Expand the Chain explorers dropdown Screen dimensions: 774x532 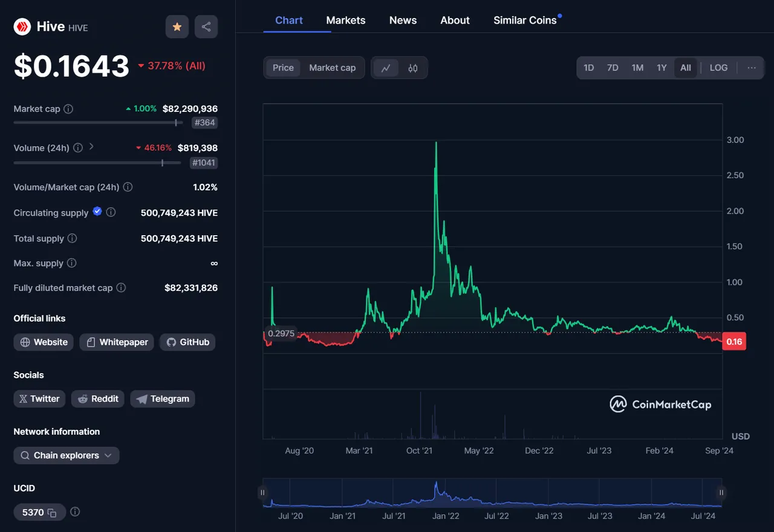pos(67,455)
